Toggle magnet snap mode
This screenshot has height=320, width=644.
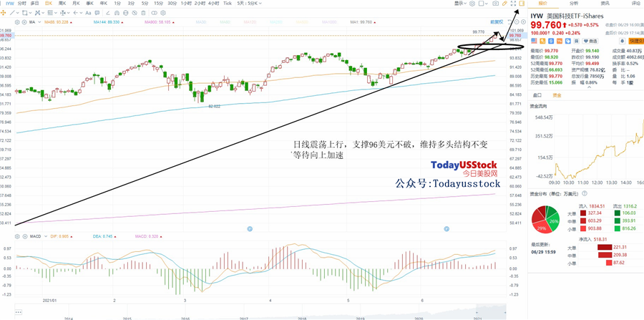(117, 13)
